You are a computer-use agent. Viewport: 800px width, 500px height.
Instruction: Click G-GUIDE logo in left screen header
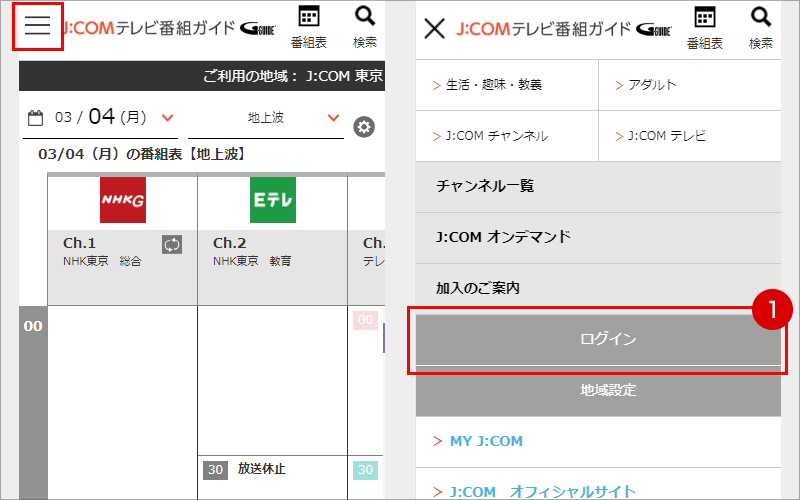[x=258, y=28]
